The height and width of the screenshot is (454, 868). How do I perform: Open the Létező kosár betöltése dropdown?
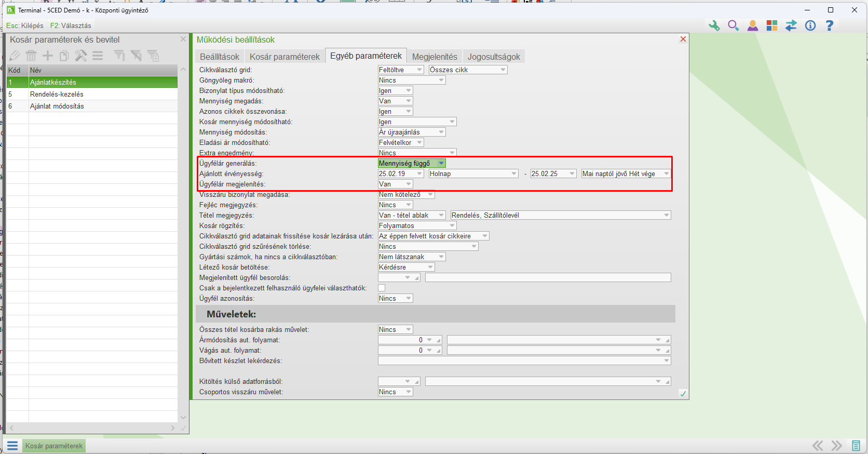click(430, 267)
